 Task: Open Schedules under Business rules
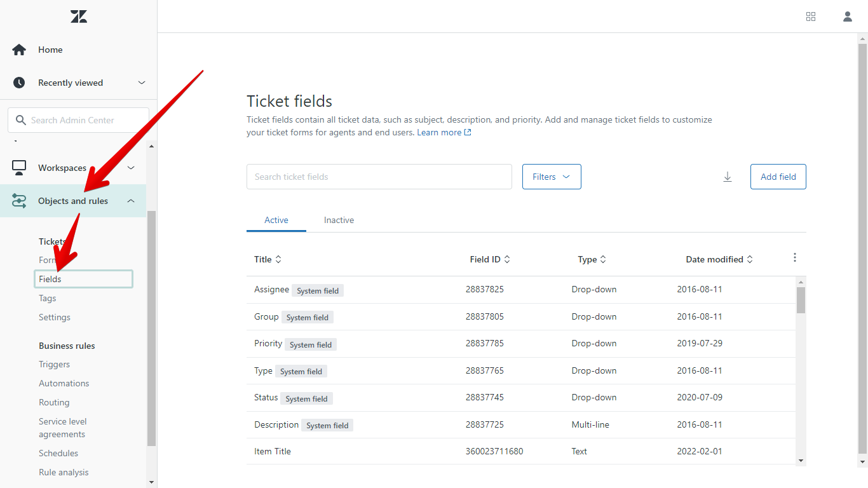pyautogui.click(x=58, y=453)
